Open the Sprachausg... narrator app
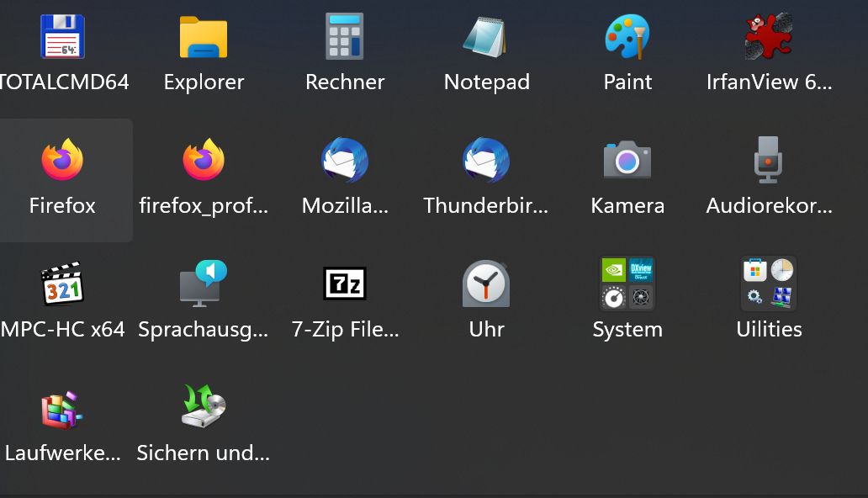Screen dimensions: 868x498 coord(204,283)
